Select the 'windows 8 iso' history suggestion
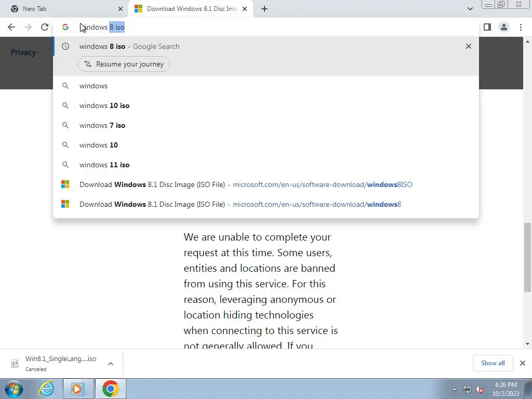The width and height of the screenshot is (532, 399). click(266, 46)
